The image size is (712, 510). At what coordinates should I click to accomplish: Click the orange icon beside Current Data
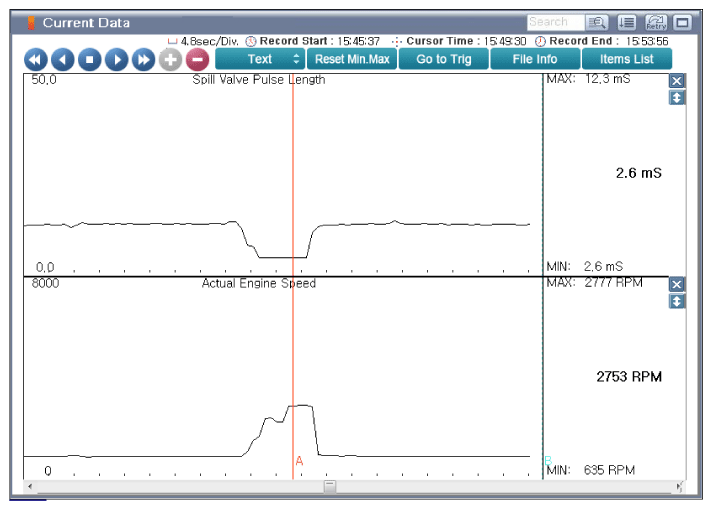(31, 23)
